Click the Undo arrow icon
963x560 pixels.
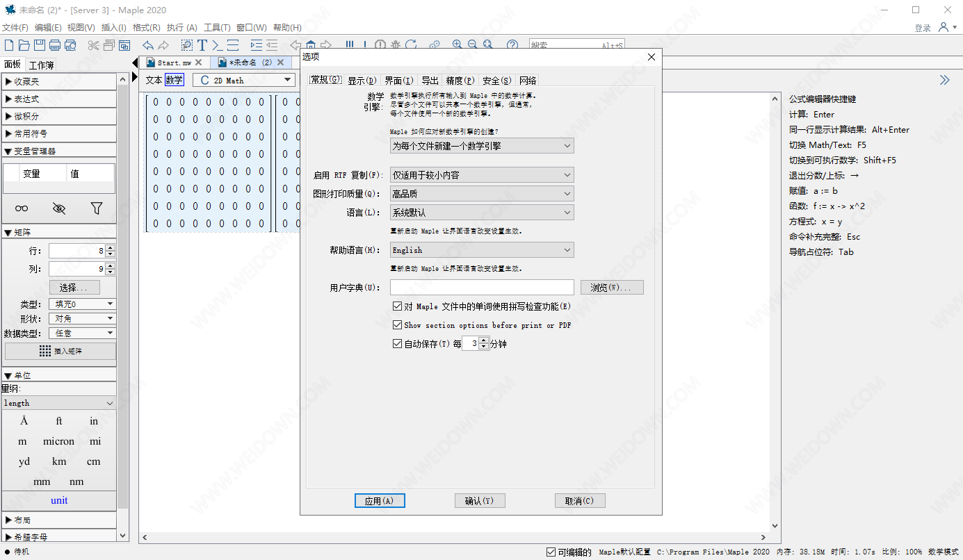tap(148, 45)
